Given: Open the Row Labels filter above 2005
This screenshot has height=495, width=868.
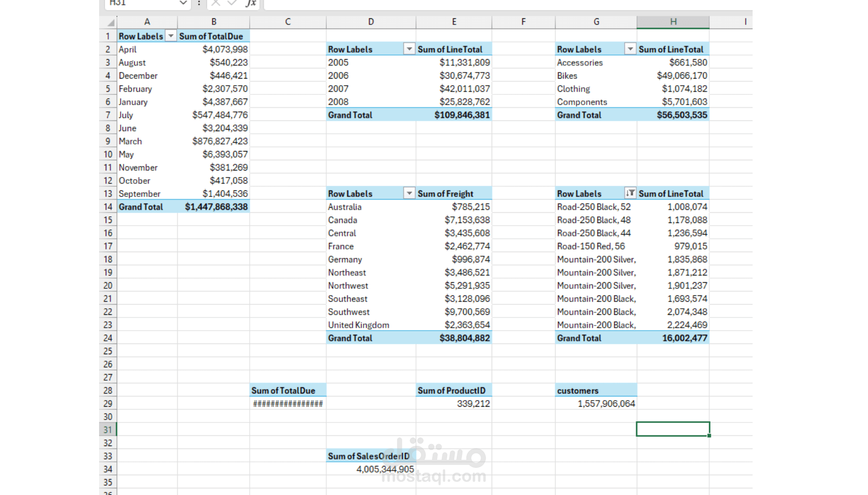Looking at the screenshot, I should 409,49.
